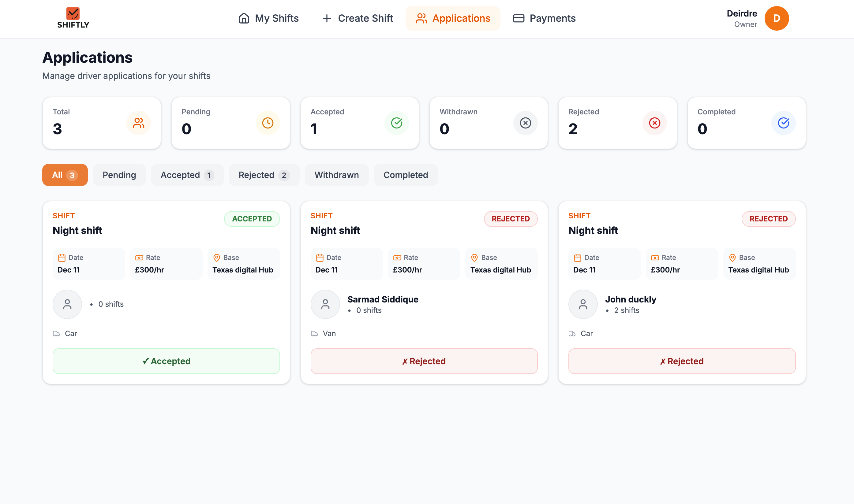Click Sarmad Siddique's avatar icon

click(325, 304)
